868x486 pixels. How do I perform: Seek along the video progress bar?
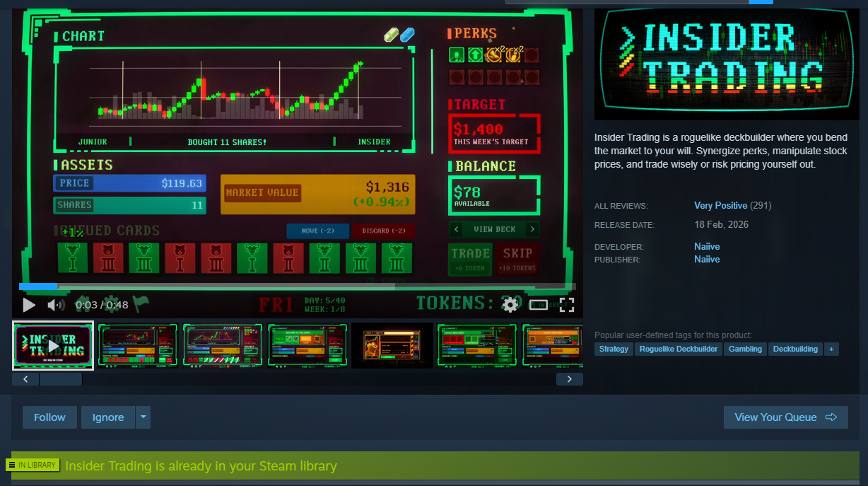coord(298,286)
